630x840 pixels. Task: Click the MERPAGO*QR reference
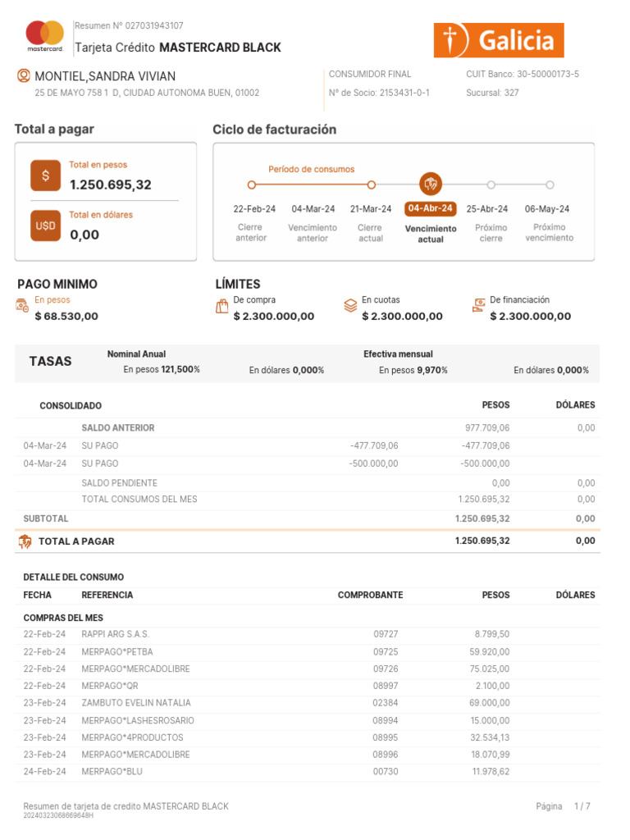pyautogui.click(x=110, y=686)
